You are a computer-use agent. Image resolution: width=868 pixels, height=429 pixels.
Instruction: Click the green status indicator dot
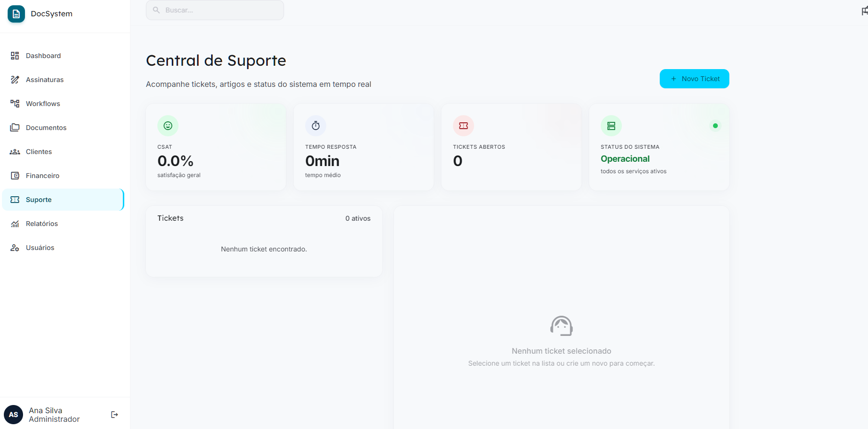[715, 126]
